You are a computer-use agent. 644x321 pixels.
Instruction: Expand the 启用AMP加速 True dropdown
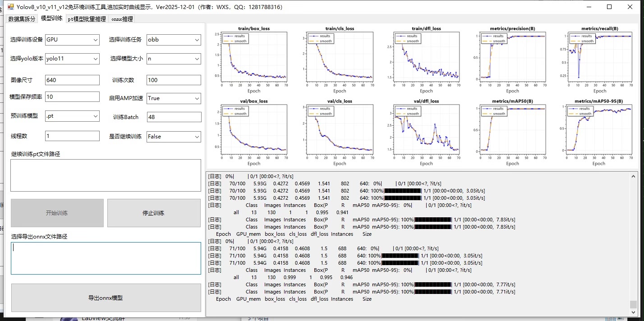click(174, 98)
